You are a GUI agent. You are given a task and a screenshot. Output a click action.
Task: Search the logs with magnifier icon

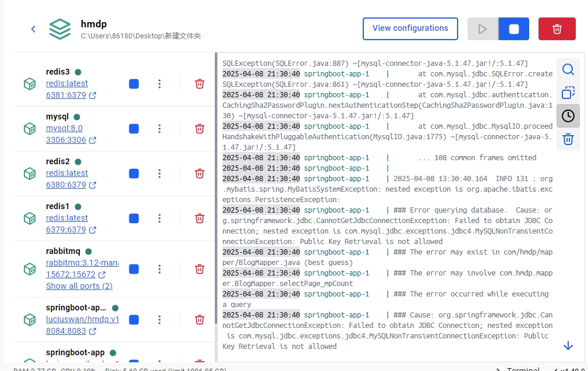[568, 69]
